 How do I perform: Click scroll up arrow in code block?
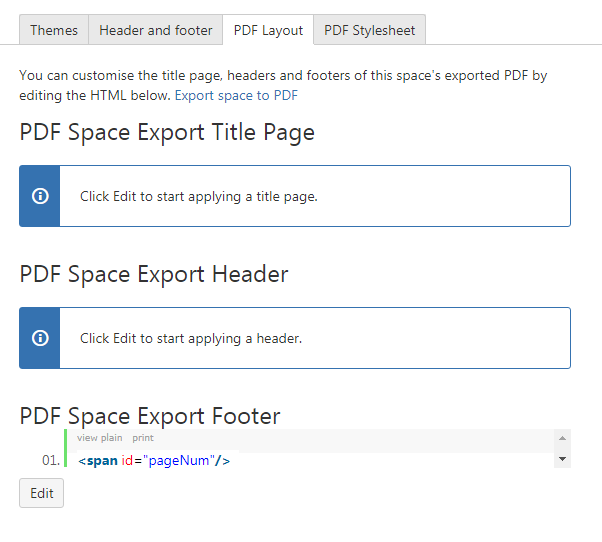point(562,438)
